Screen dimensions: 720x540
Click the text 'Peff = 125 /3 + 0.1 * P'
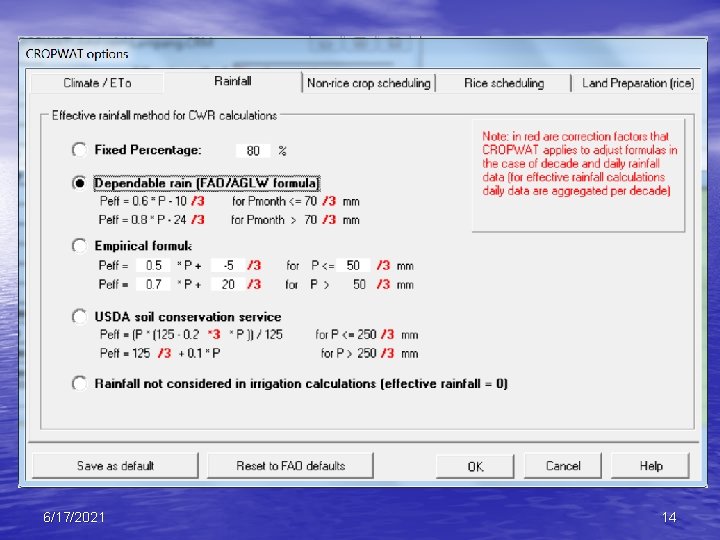pos(160,354)
